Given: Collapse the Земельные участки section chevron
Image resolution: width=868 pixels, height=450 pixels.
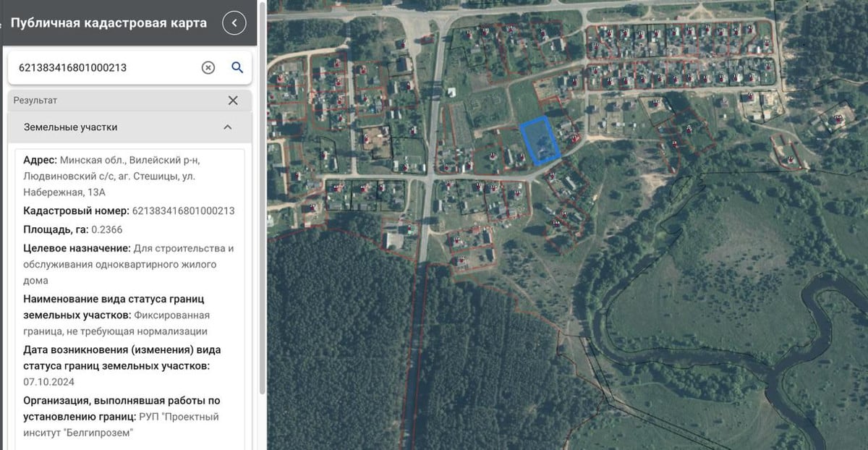Looking at the screenshot, I should (228, 127).
